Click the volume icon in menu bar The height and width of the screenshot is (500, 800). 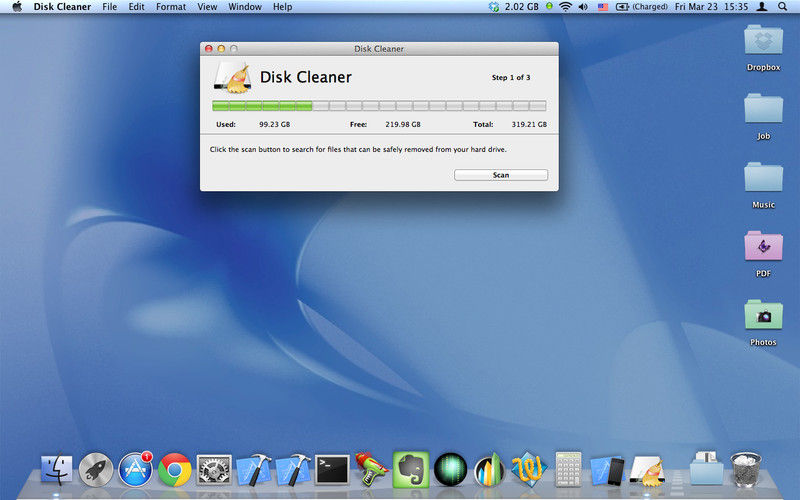coord(583,7)
